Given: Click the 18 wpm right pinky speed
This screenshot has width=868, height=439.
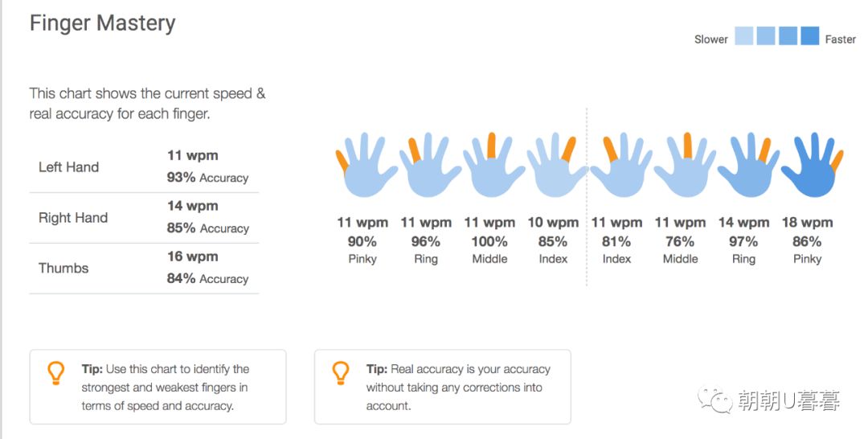Looking at the screenshot, I should [x=807, y=223].
